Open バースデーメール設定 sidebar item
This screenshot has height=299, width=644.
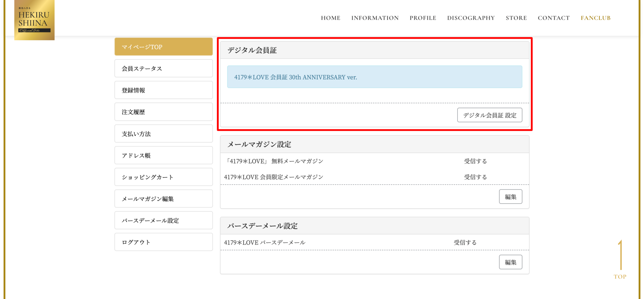point(164,220)
